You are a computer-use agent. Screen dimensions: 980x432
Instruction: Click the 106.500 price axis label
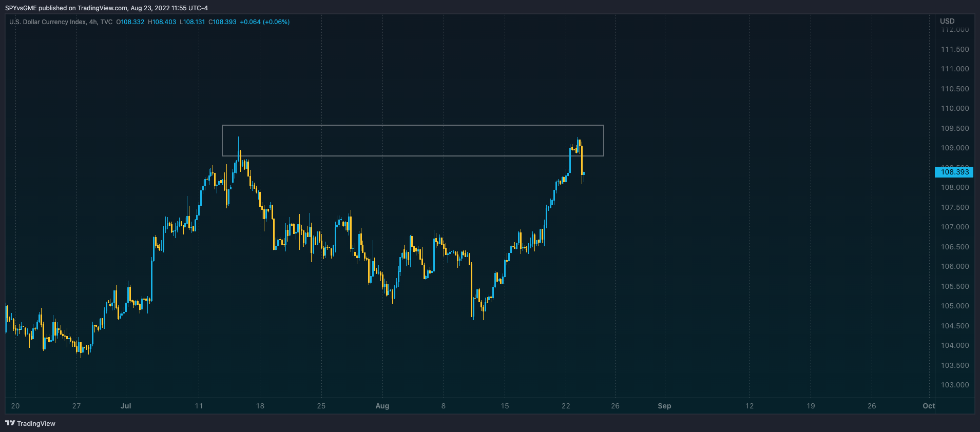coord(955,247)
